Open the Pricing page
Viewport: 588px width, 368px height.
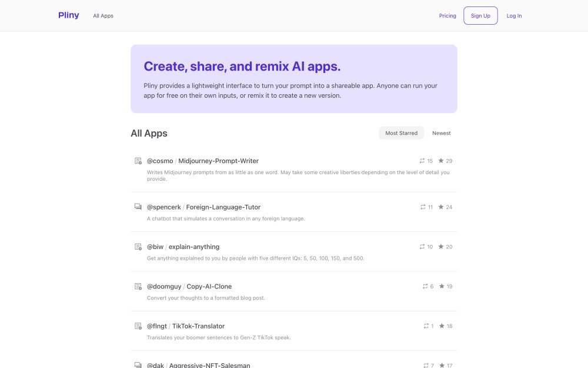447,16
